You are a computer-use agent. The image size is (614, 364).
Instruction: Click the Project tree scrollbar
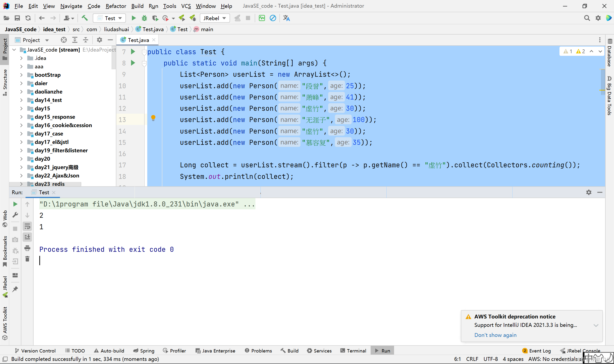click(114, 58)
